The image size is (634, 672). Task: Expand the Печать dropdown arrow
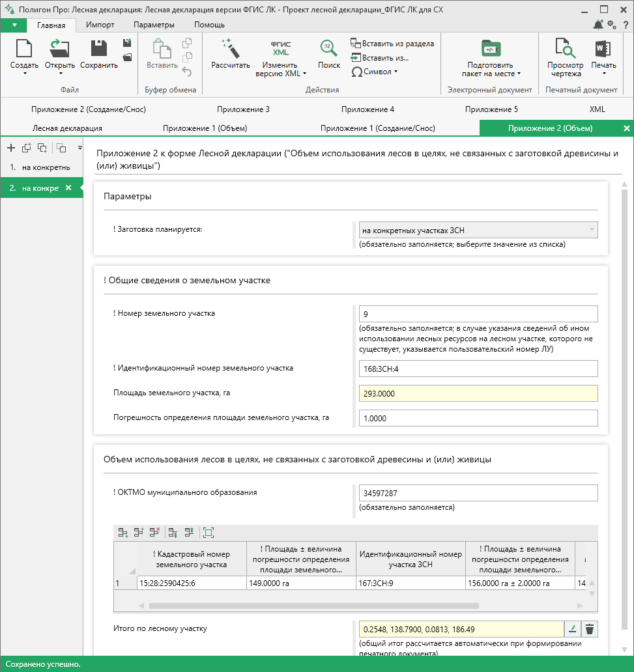(x=603, y=74)
